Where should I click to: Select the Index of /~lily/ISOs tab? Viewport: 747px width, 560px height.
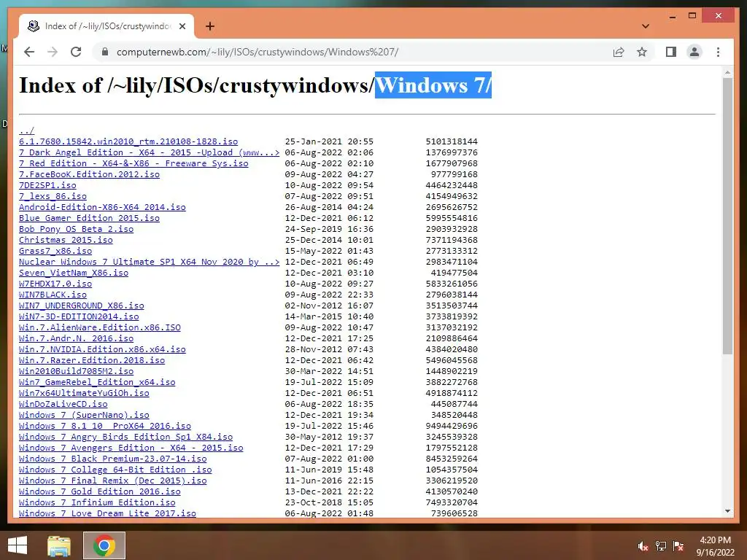click(x=107, y=26)
